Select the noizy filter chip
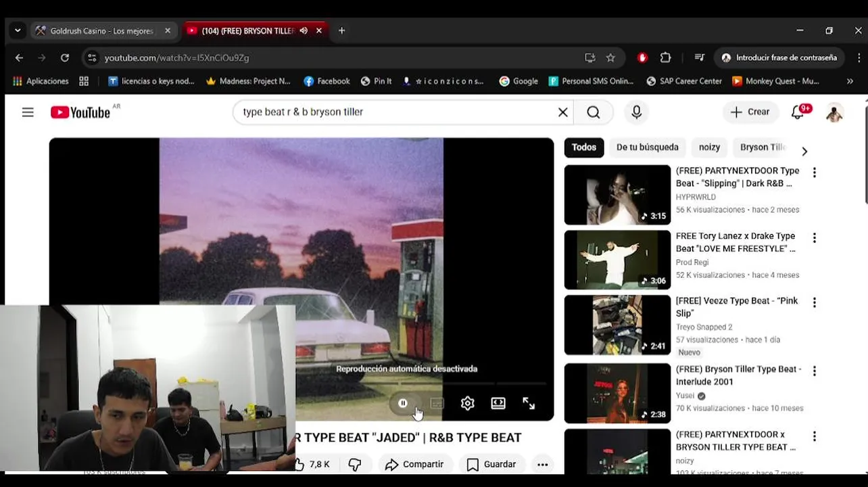Screen dimensions: 868x487 tap(709, 147)
